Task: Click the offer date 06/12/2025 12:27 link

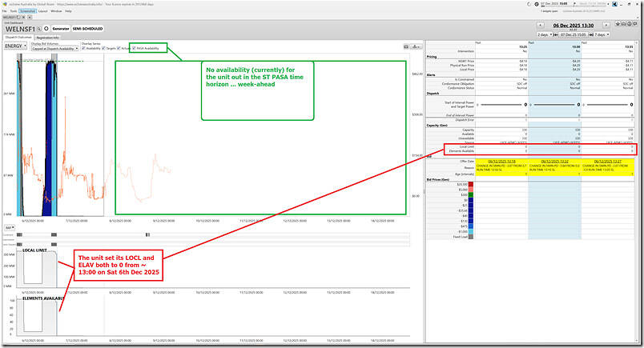Action: (x=608, y=162)
